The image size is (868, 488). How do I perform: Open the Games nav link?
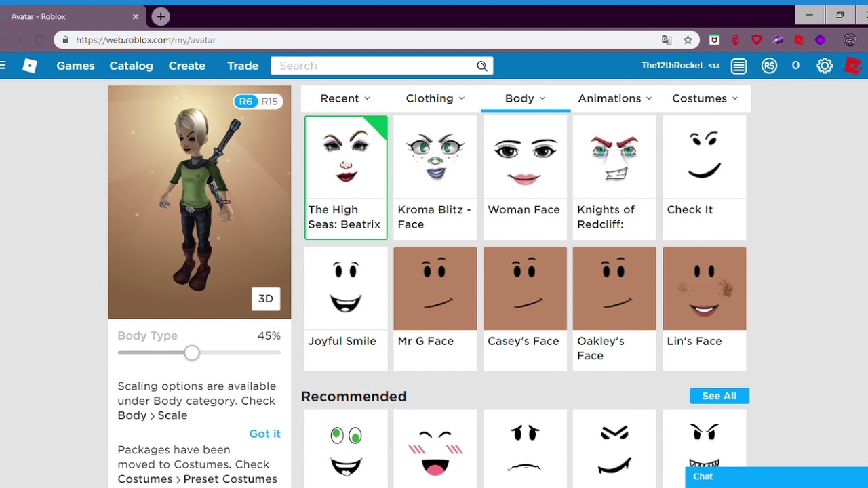coord(75,66)
